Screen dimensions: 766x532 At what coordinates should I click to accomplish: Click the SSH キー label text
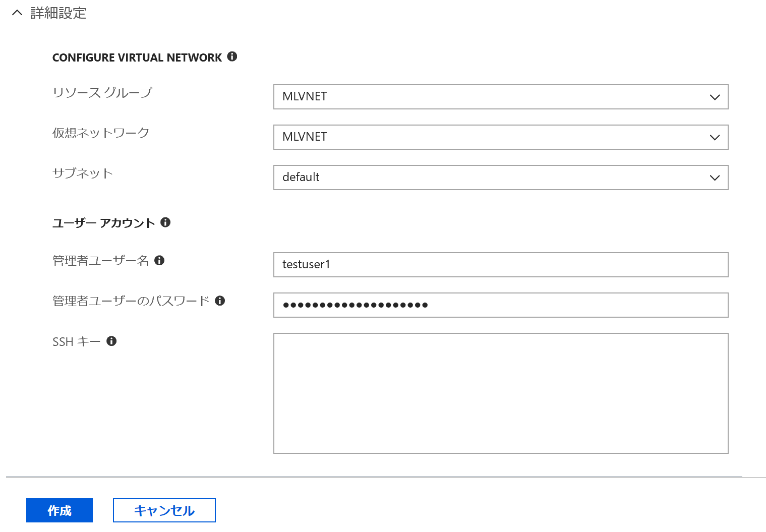coord(77,342)
